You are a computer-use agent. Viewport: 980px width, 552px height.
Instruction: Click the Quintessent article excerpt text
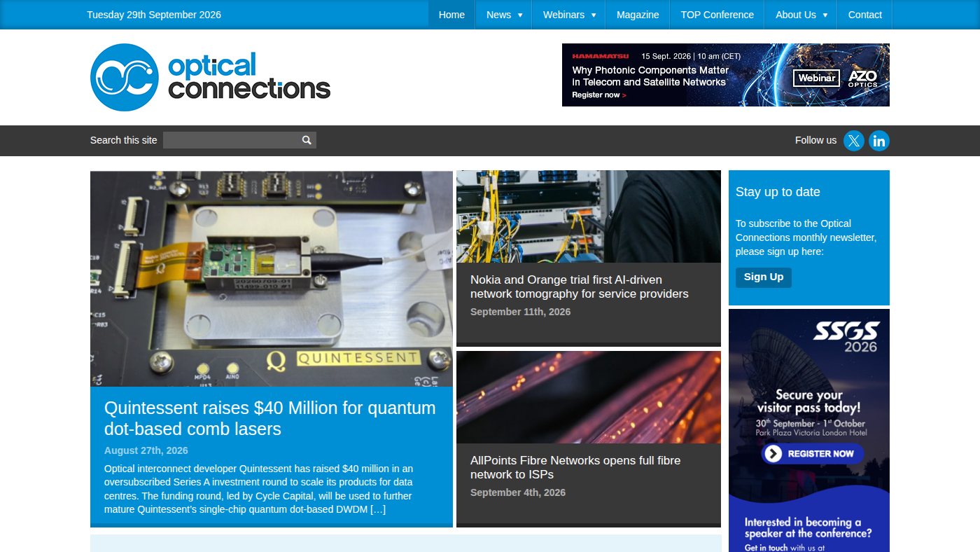tap(260, 489)
